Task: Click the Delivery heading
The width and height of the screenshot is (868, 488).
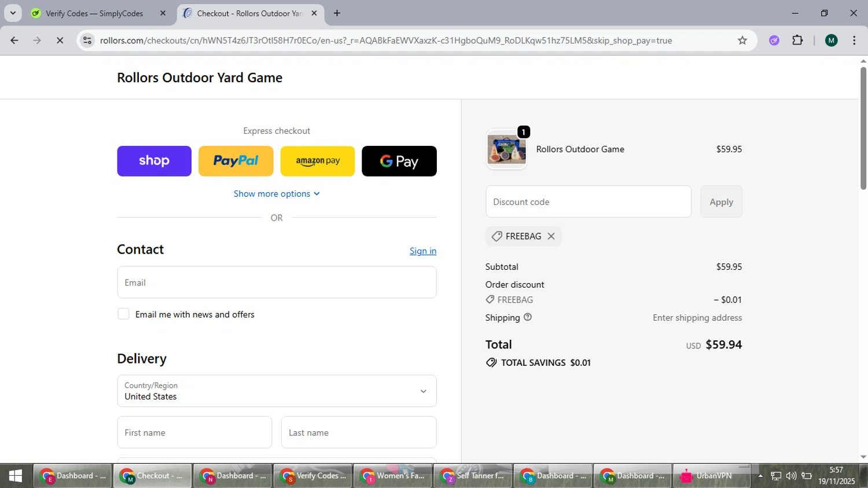Action: point(142,359)
